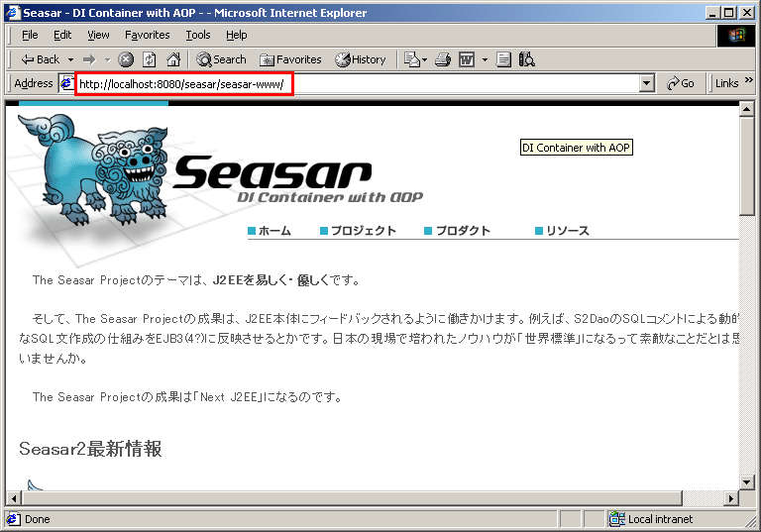Screen dimensions: 761x532
Task: Open the Favorites toolbar button
Action: (x=290, y=59)
